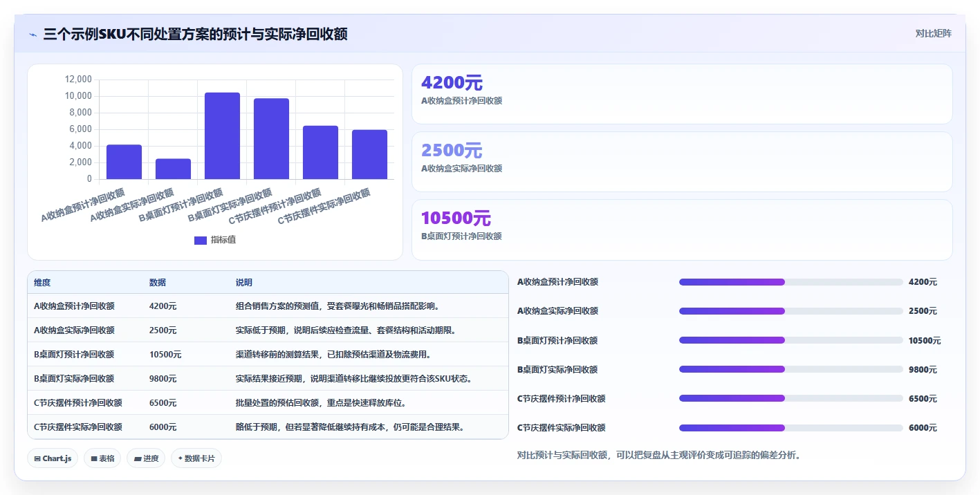
Task: Click the 10500元 cell in the table
Action: (x=165, y=355)
